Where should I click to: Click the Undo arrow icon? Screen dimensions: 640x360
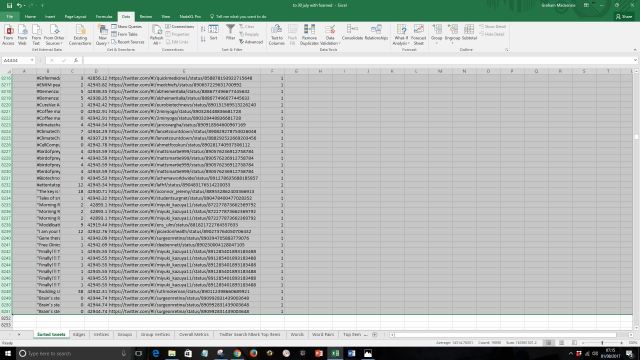19,5
